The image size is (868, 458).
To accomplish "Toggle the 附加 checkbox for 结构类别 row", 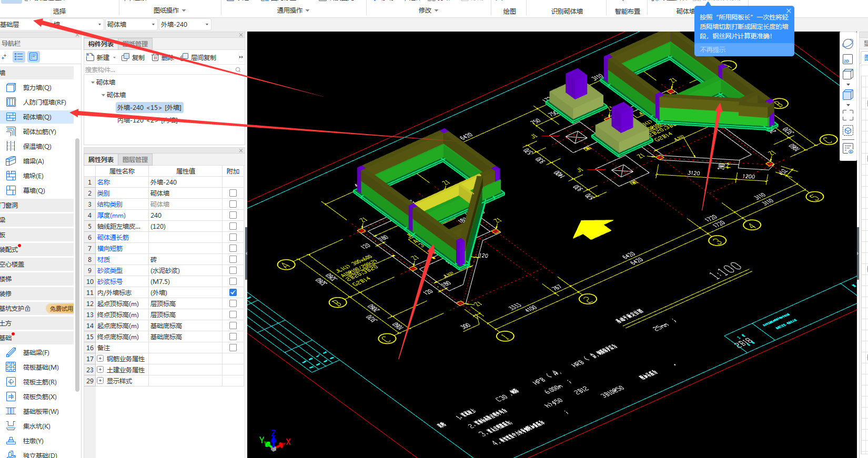I will (233, 205).
